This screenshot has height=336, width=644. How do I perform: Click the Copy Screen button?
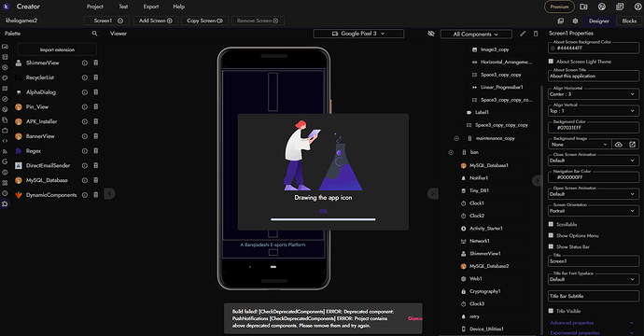pos(204,21)
